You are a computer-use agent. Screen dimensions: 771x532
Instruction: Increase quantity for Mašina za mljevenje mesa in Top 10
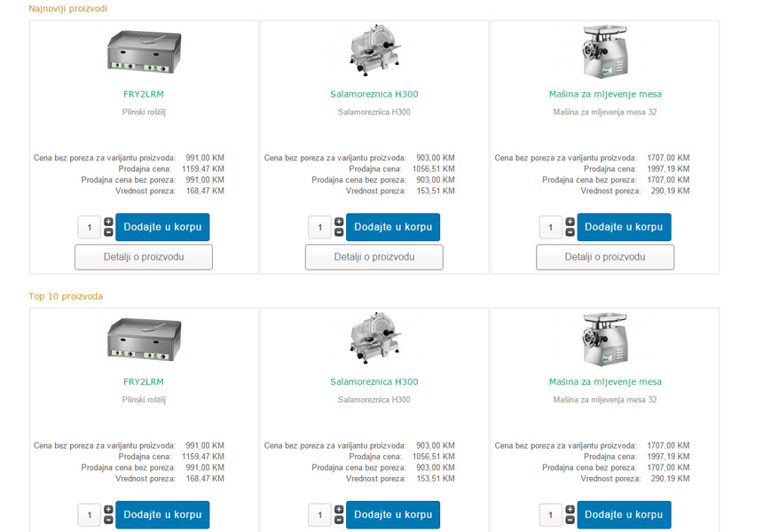[570, 510]
